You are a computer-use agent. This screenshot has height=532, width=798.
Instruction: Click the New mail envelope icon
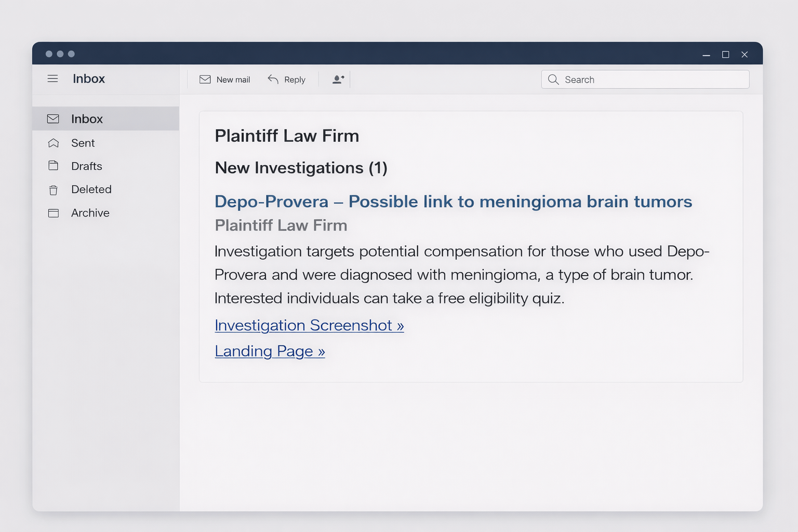point(205,79)
